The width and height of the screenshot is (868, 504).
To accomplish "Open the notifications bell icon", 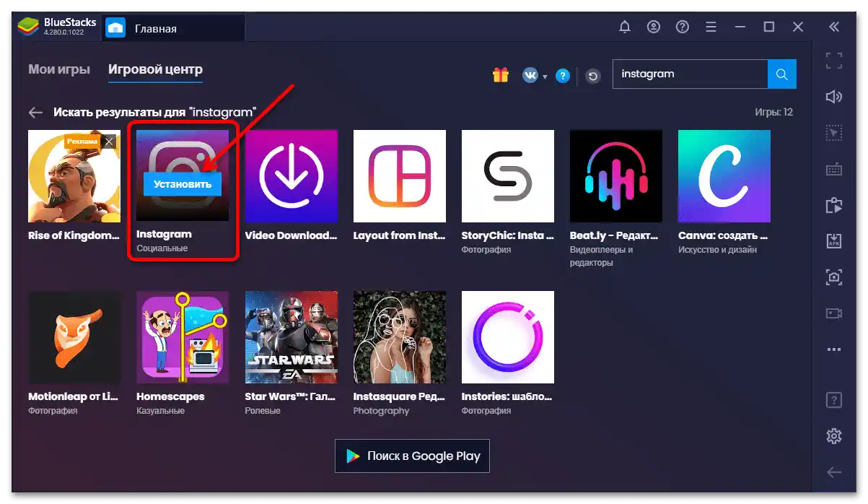I will coord(625,27).
